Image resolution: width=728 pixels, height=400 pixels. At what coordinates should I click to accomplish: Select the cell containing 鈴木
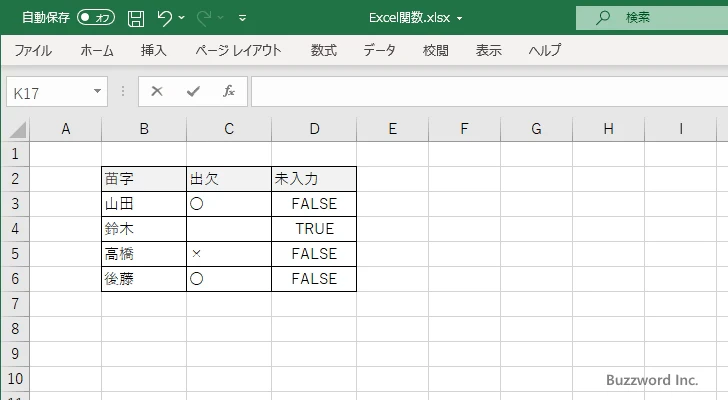coord(144,229)
